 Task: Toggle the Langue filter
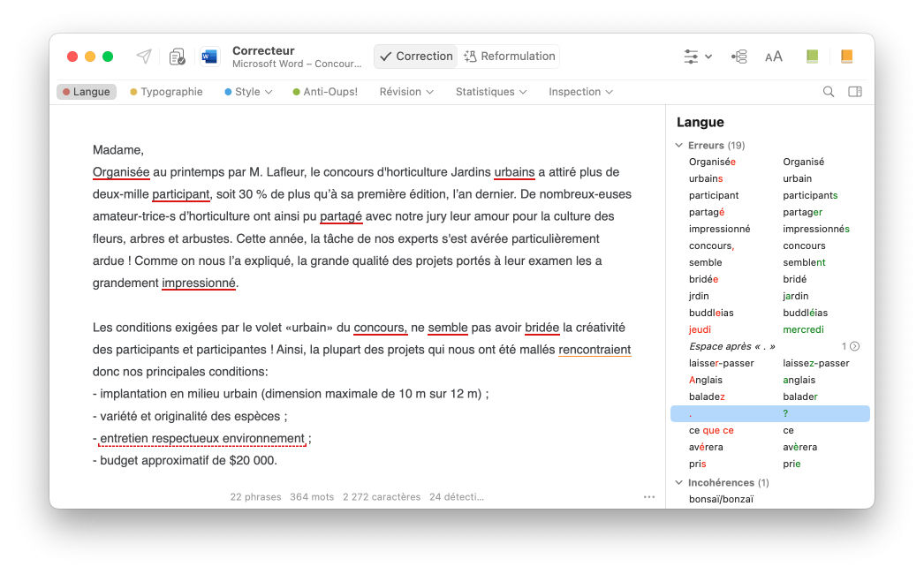[x=87, y=92]
